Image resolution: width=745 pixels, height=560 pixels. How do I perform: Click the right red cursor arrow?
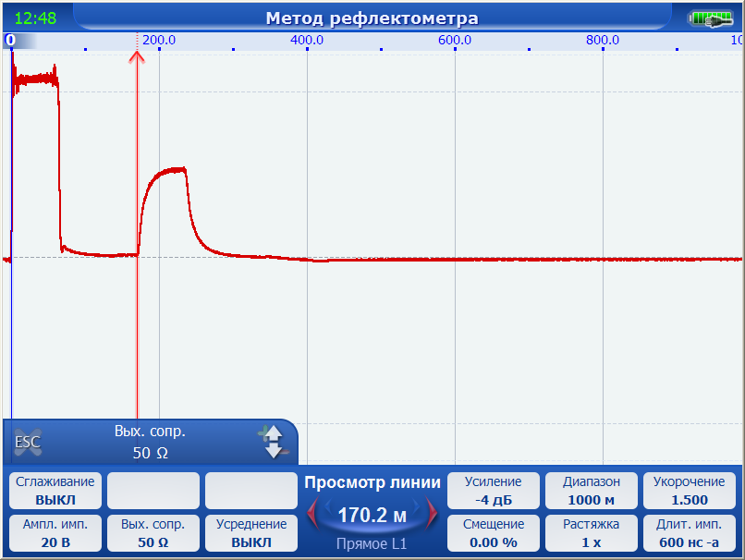(432, 512)
